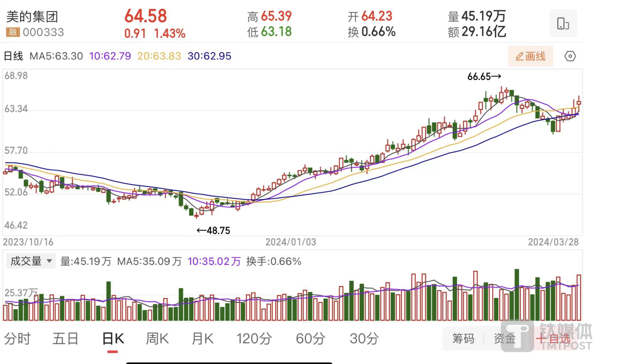Image resolution: width=618 pixels, height=364 pixels.
Task: Open chart settings hexagon icon
Action: pyautogui.click(x=570, y=56)
